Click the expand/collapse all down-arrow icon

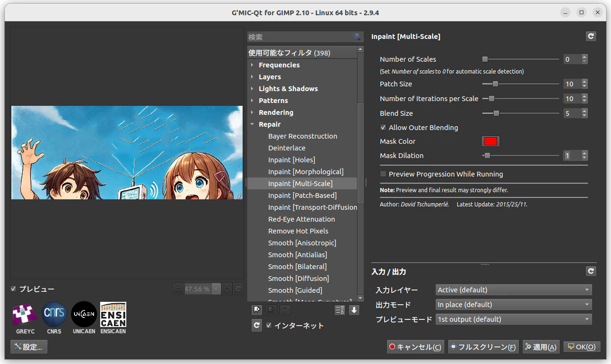click(x=354, y=310)
